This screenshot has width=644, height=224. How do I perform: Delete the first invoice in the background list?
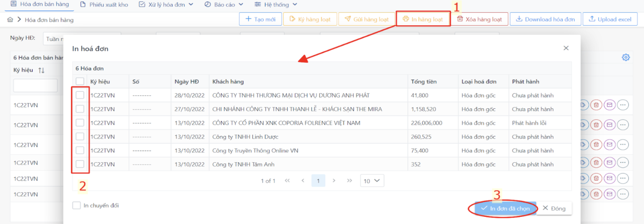[x=596, y=105]
